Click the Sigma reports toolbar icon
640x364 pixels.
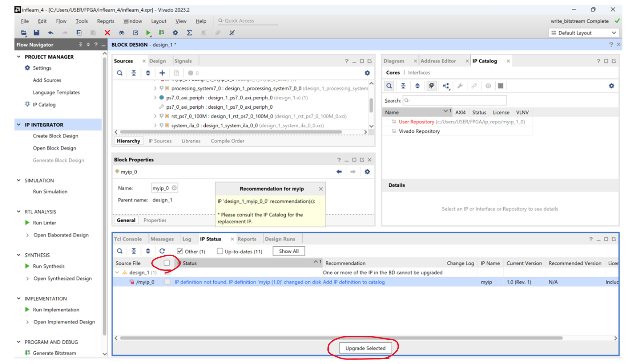coord(189,33)
